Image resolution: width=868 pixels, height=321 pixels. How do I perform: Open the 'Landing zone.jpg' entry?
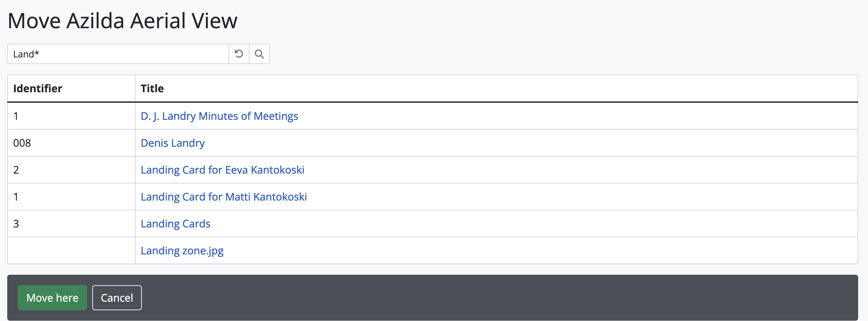click(x=182, y=251)
